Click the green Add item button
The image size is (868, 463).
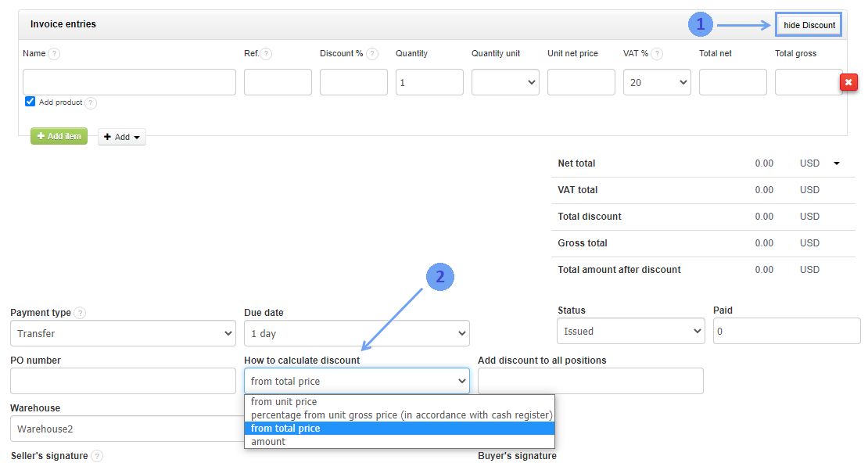pos(59,136)
